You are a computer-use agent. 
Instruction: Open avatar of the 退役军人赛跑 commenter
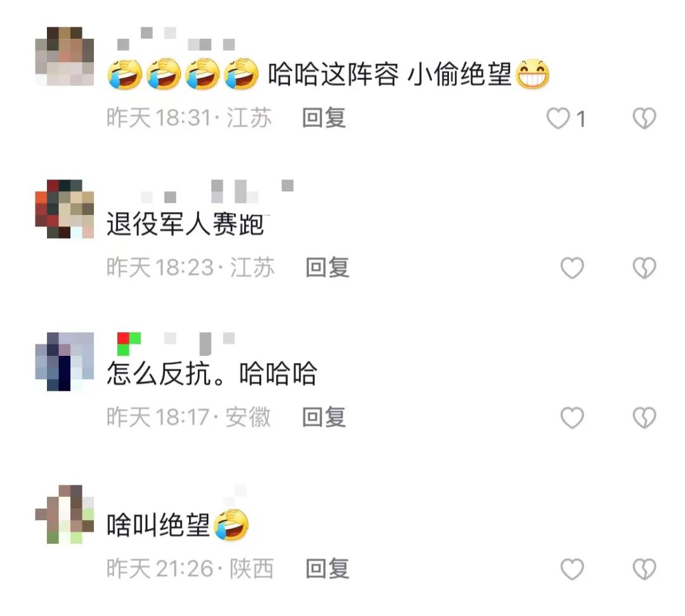[x=65, y=209]
